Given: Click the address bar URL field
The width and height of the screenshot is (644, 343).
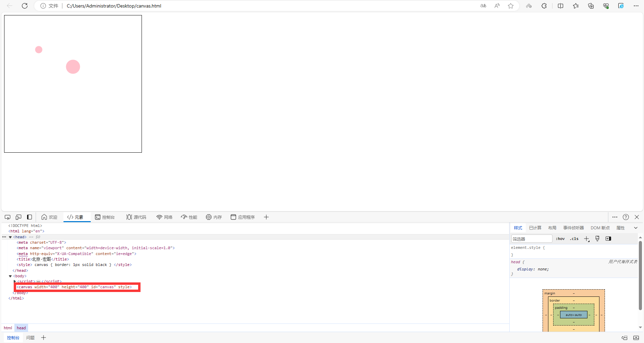Looking at the screenshot, I should coord(271,6).
